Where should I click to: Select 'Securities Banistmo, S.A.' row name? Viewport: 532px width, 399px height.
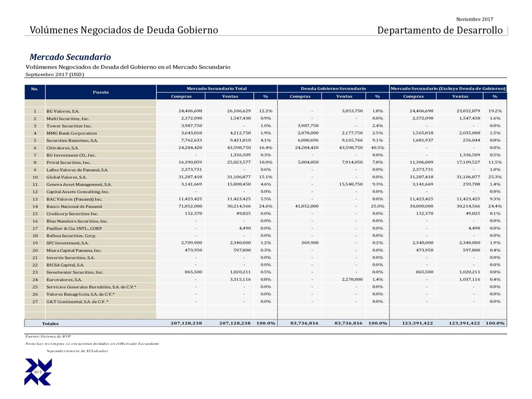[x=72, y=140]
